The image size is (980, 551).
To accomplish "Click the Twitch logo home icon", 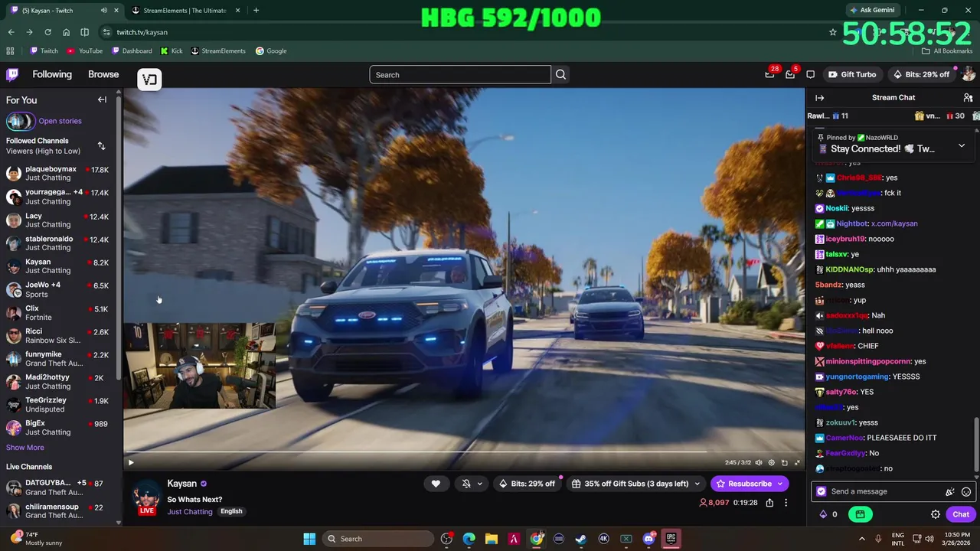I will click(12, 74).
